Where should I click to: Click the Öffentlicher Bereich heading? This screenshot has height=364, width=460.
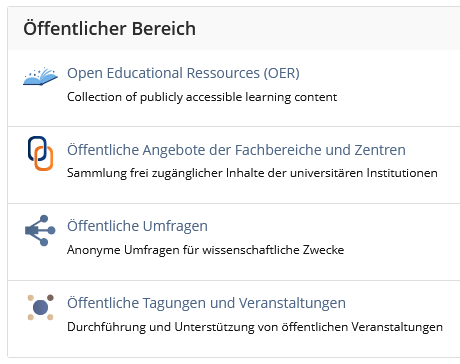pyautogui.click(x=109, y=28)
